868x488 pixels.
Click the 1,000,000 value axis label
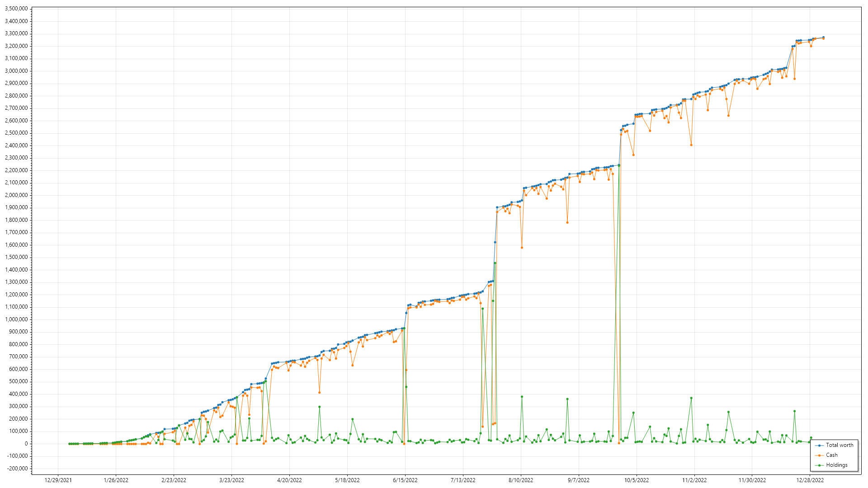(16, 319)
